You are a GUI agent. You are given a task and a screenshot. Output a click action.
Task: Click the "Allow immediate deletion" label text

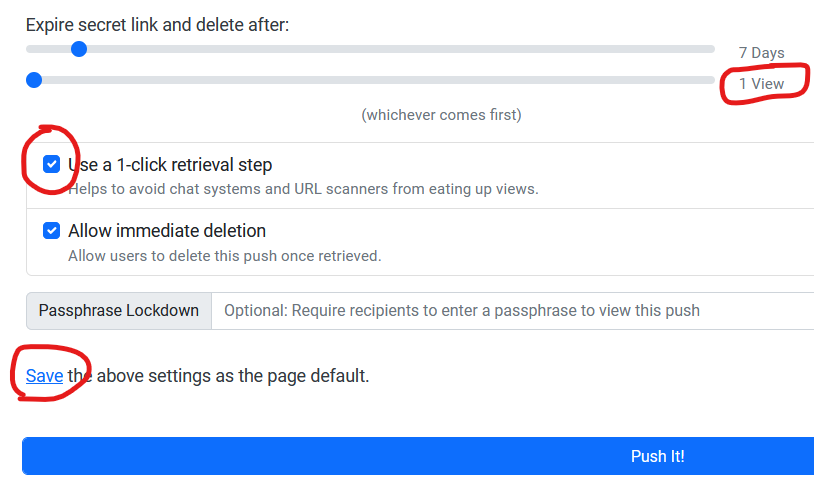pos(167,231)
